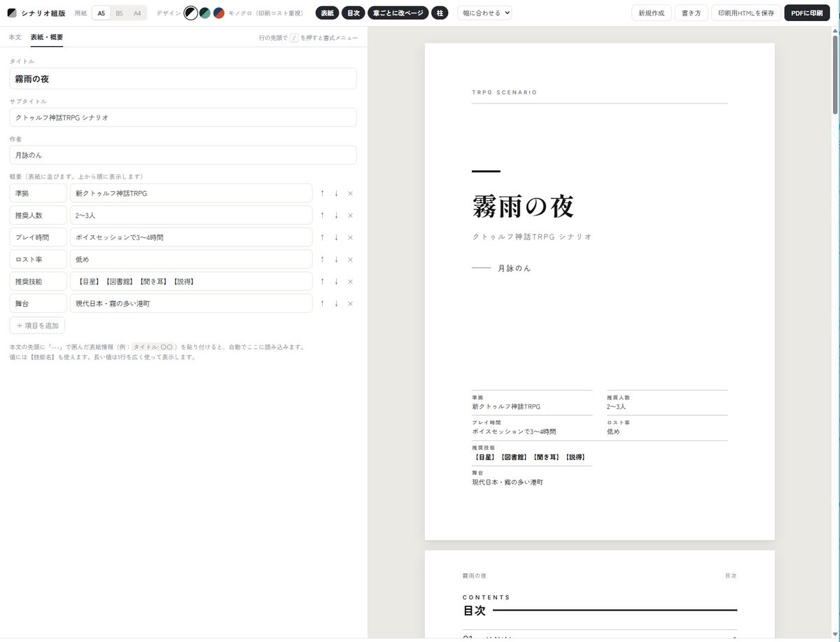
Task: Edit the 推奨技能 label field
Action: tap(38, 281)
